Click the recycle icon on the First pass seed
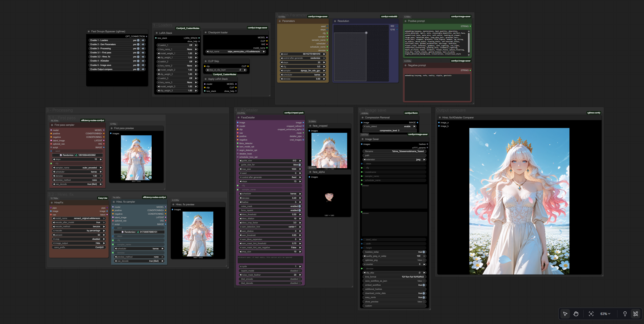Image resolution: width=644 pixels, height=324 pixels. (76, 155)
